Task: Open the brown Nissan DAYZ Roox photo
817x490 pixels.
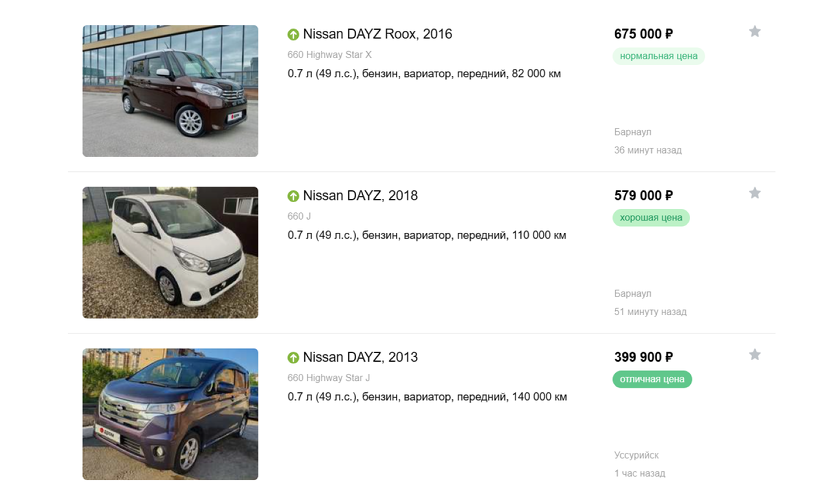Action: [x=170, y=91]
